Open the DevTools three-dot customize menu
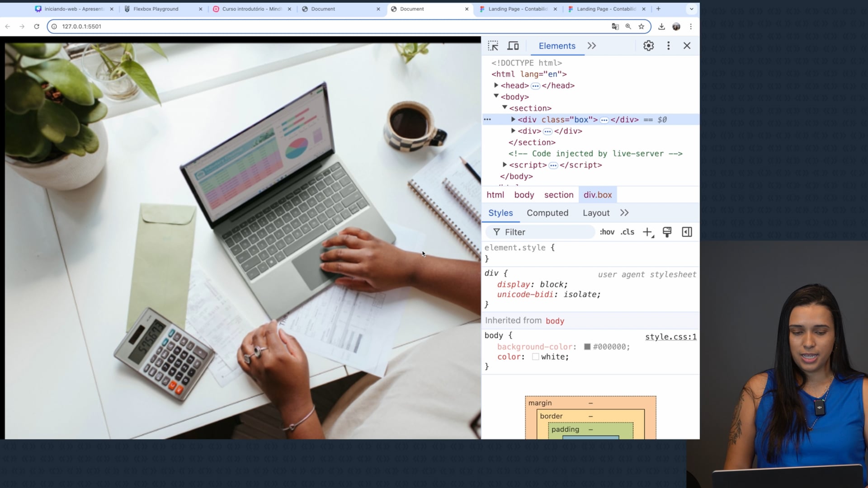Screen dimensions: 868x488 coord(668,46)
